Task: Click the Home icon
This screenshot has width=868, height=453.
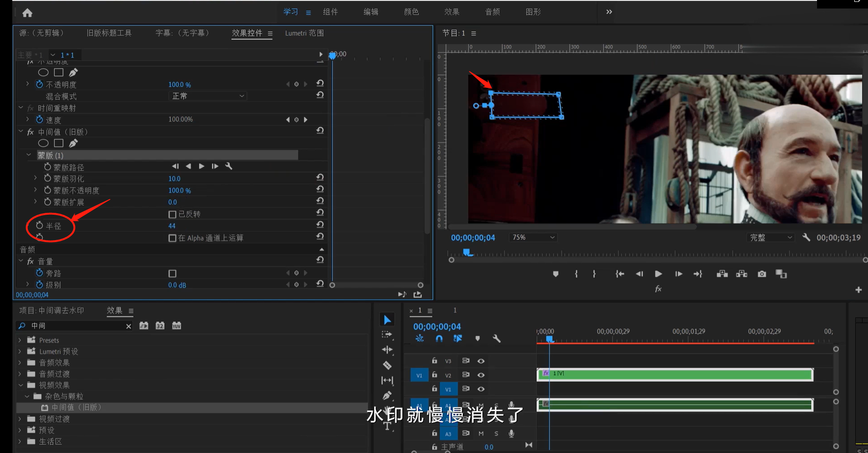Action: [27, 13]
